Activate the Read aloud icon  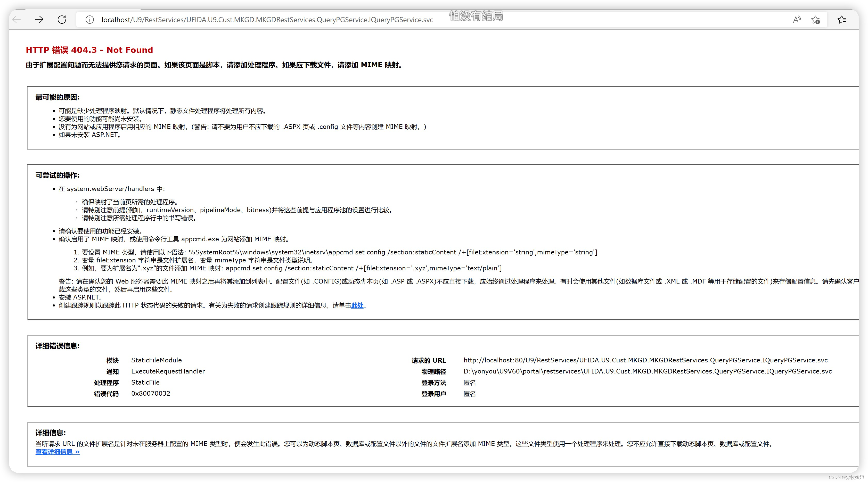[x=797, y=20]
